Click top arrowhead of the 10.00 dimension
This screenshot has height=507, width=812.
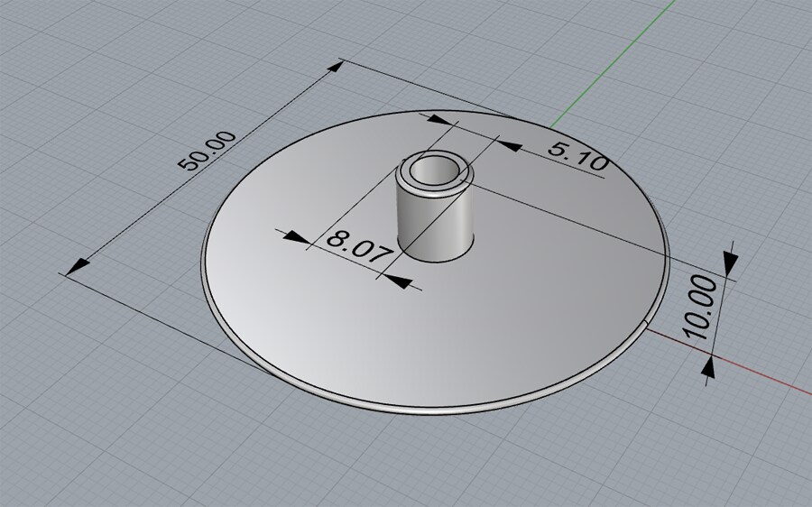pos(731,262)
